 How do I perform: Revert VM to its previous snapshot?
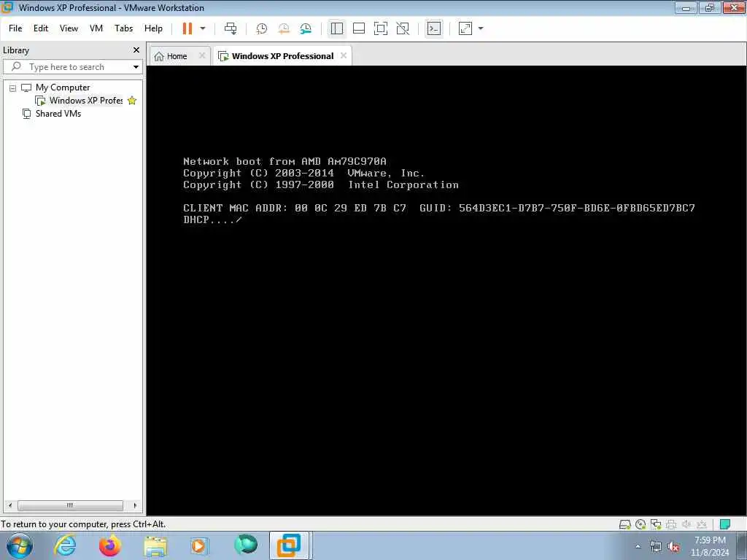pyautogui.click(x=284, y=28)
